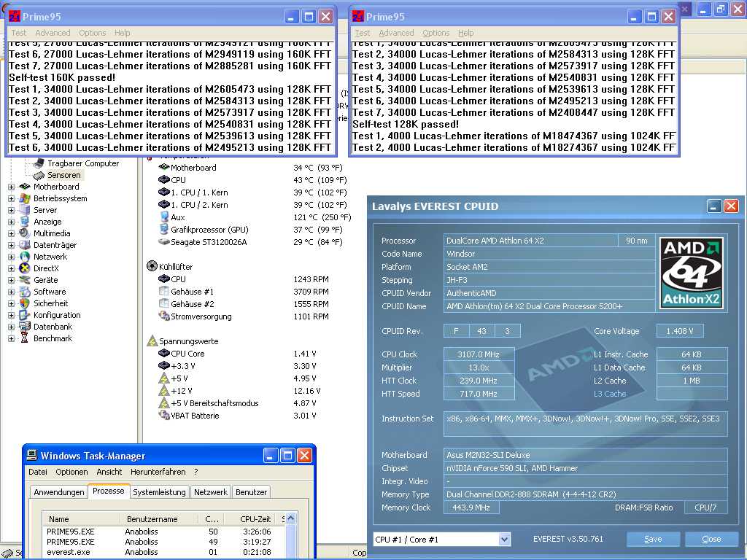
Task: Open the CPU #1 / Core #1 dropdown
Action: (x=505, y=540)
